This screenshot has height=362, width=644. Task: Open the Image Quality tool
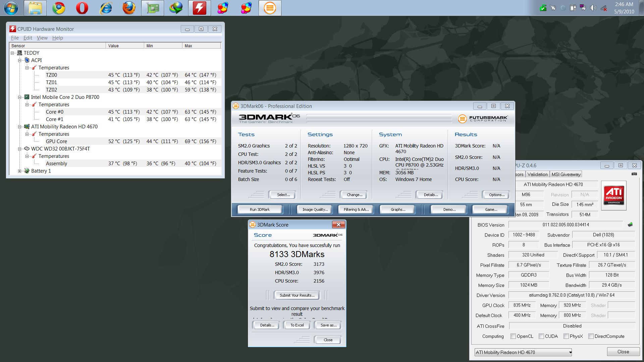pos(315,209)
